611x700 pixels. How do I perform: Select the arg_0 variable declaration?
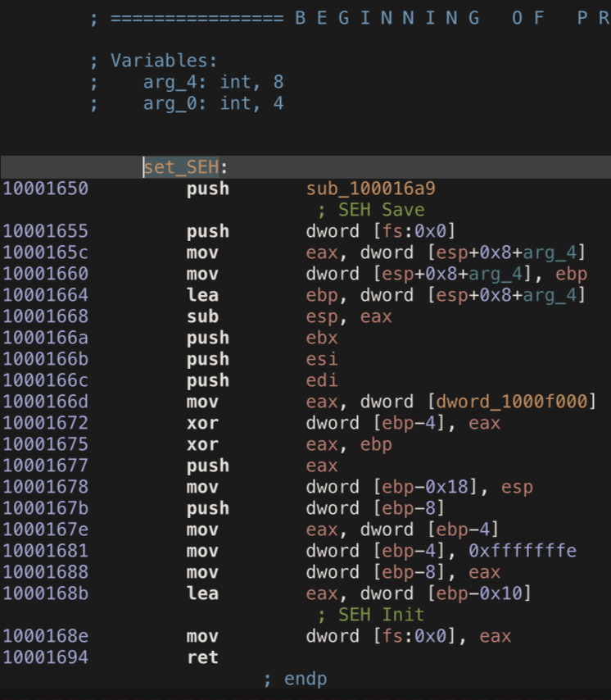click(x=213, y=103)
